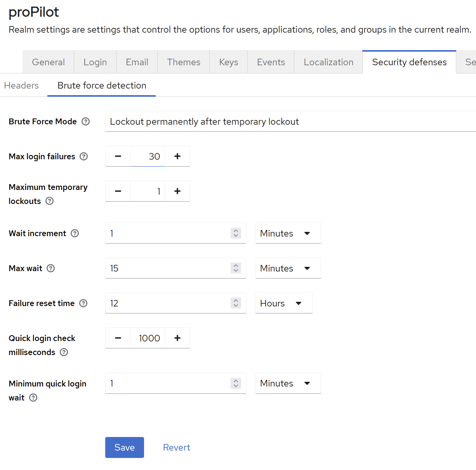Show help tooltip for Wait increment
476x470 pixels.
[75, 233]
